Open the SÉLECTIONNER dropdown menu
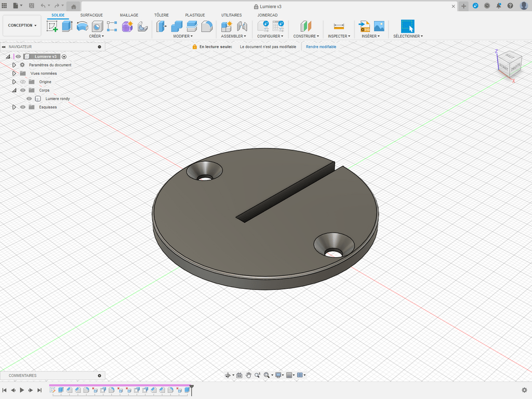The width and height of the screenshot is (532, 399). coord(408,36)
